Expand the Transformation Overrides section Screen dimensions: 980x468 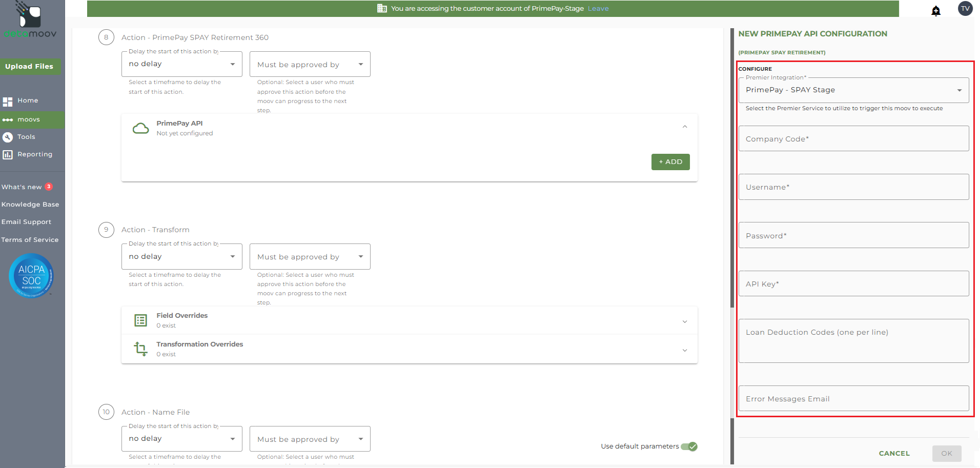(x=685, y=350)
